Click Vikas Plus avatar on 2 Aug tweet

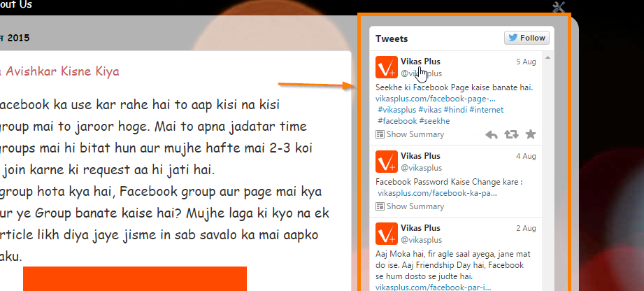[387, 234]
